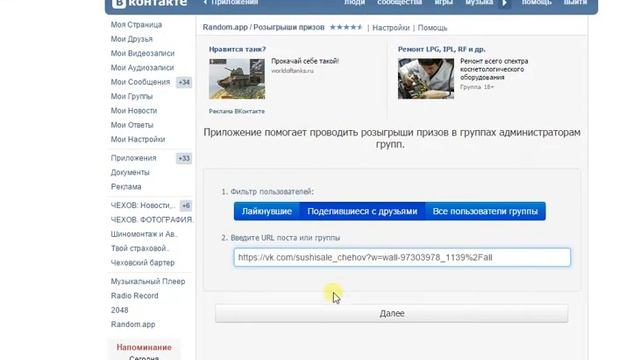
Task: Click the tank ad thumbnail
Action: click(237, 79)
